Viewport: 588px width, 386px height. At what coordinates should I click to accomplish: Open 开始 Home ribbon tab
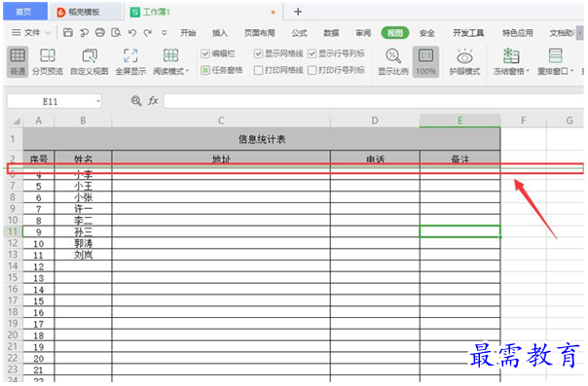pos(188,33)
